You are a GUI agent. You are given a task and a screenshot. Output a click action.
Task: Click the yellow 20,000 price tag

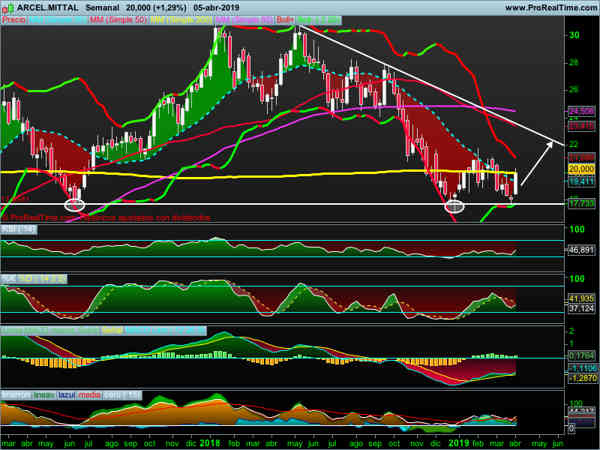click(x=581, y=169)
